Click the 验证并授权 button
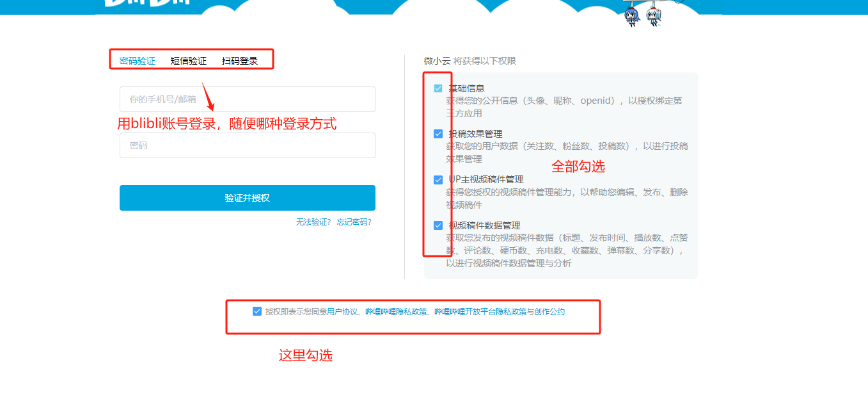 [248, 198]
